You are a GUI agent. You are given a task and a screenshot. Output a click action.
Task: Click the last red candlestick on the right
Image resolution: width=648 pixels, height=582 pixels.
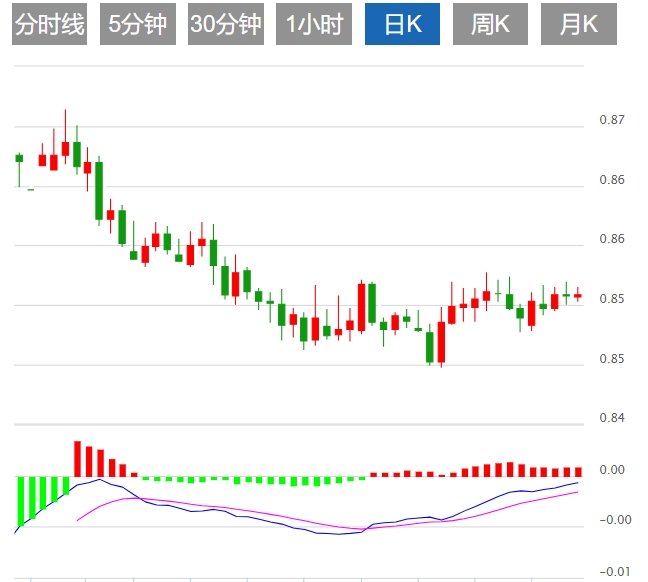[x=578, y=295]
